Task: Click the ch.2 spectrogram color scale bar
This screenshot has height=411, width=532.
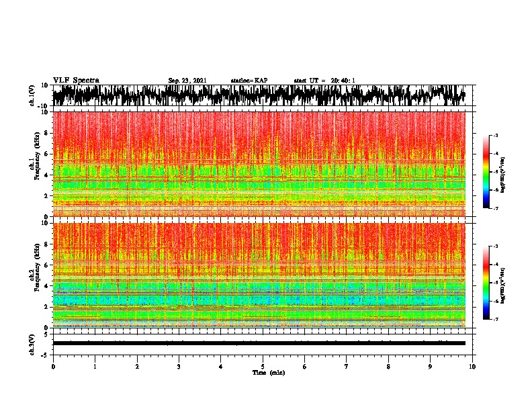Action: [486, 283]
